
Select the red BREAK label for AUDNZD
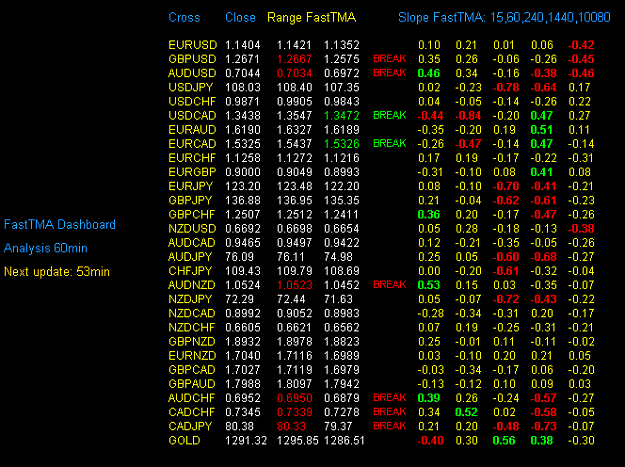coord(389,285)
